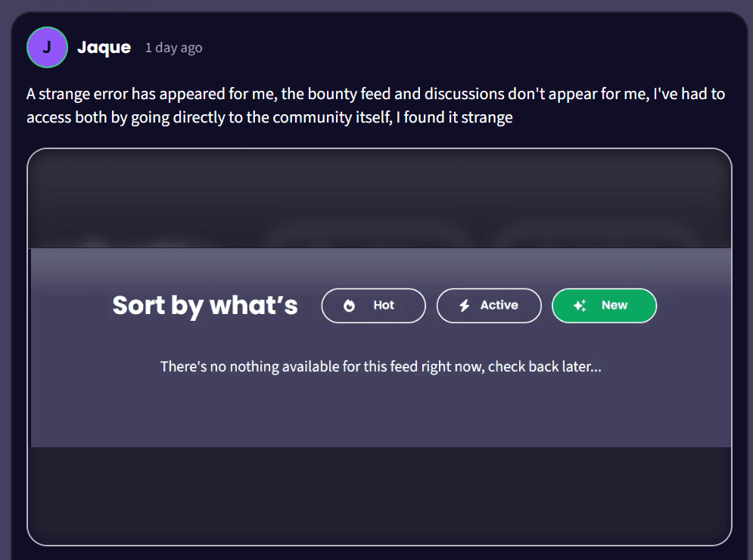This screenshot has width=753, height=560.
Task: Click the "There's no nothing available" message
Action: [381, 367]
